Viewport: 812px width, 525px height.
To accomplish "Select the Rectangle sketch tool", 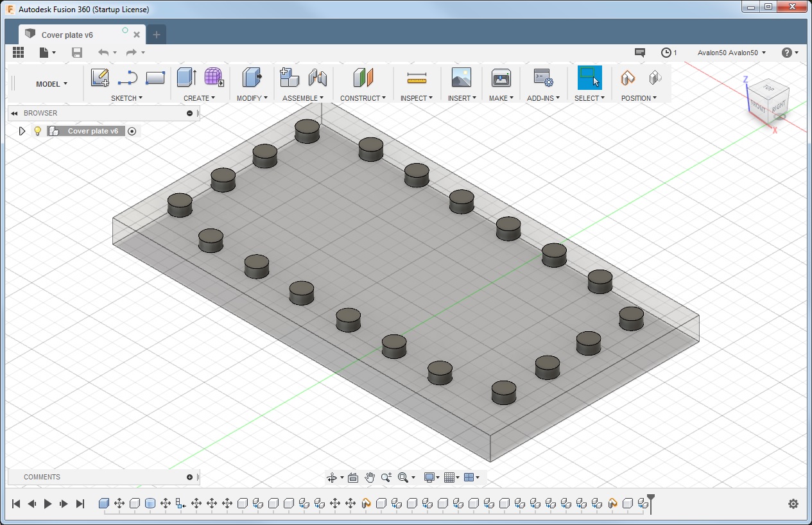I will click(155, 78).
